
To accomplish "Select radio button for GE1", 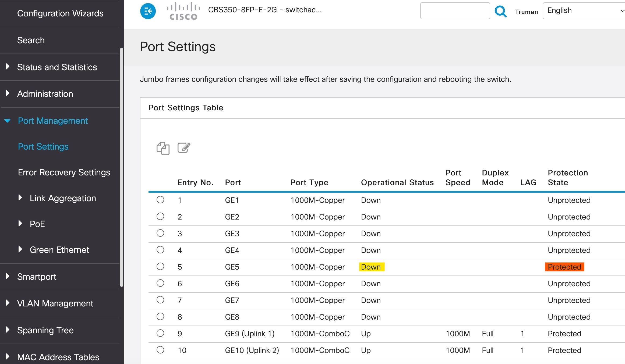I will point(160,200).
